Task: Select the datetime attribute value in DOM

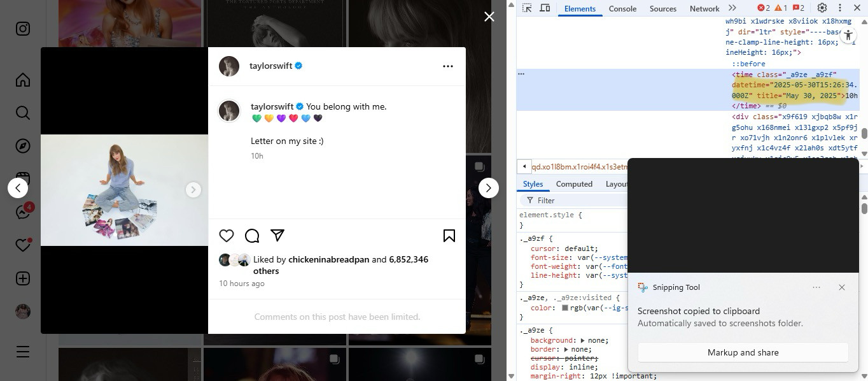Action: pyautogui.click(x=795, y=90)
